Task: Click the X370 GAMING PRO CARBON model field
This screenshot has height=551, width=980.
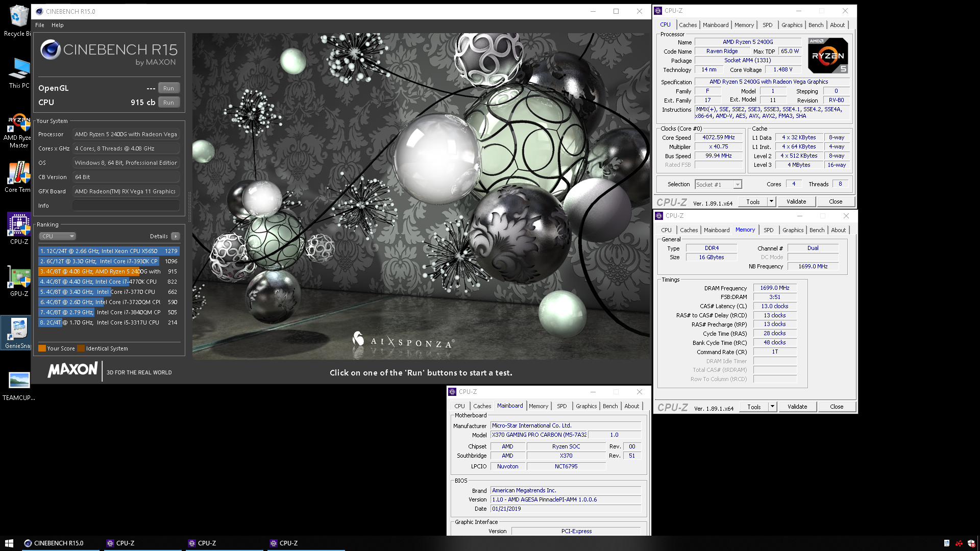Action: coord(539,435)
